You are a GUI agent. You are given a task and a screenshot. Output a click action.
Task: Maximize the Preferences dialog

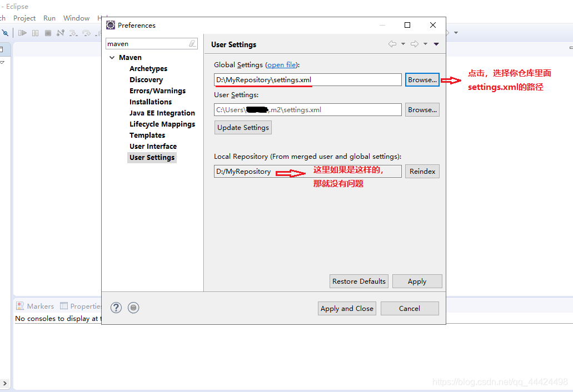[x=407, y=25]
